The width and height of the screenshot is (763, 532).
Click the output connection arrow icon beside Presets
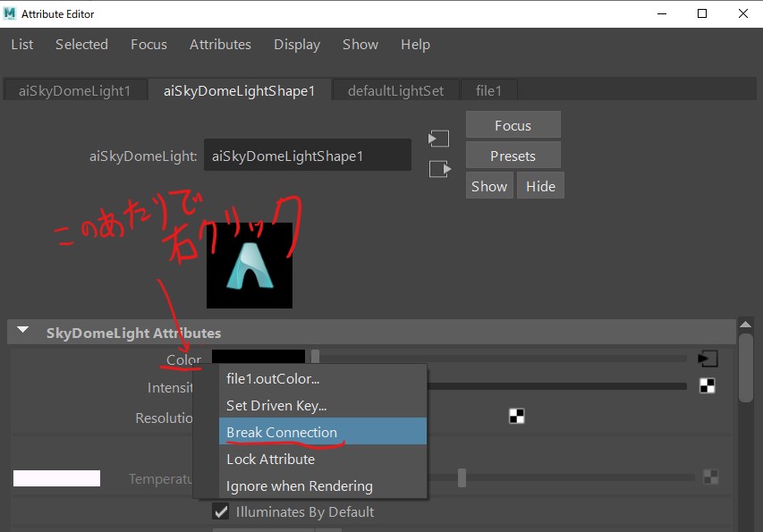tap(440, 169)
